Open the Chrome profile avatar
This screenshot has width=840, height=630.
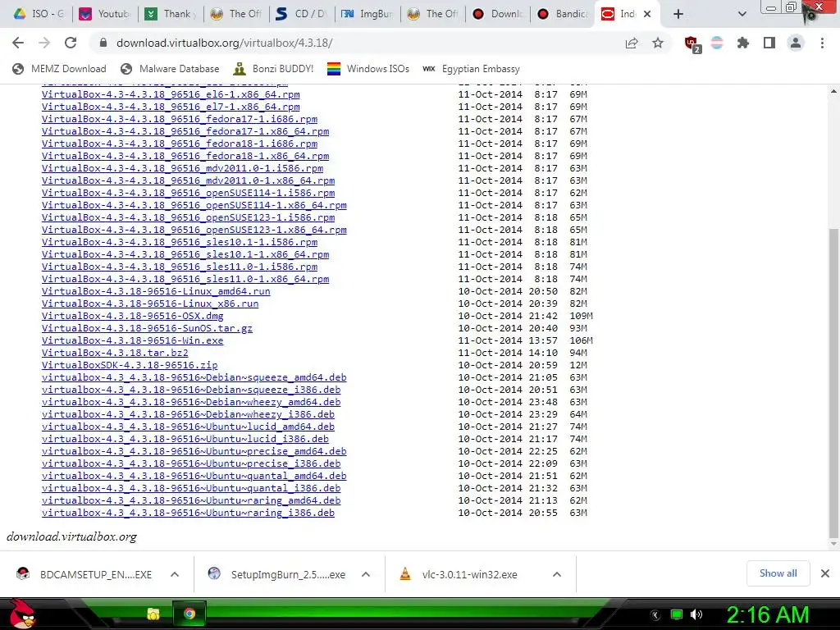click(x=796, y=43)
